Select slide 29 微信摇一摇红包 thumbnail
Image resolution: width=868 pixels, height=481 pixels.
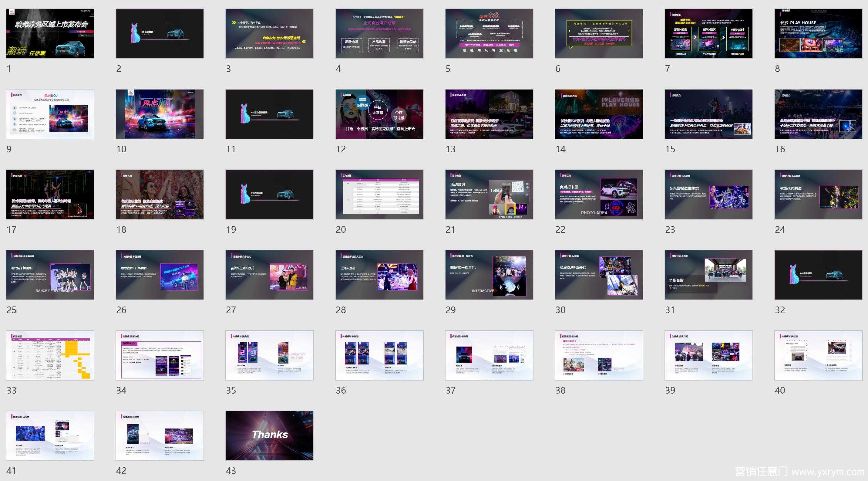[x=489, y=275]
